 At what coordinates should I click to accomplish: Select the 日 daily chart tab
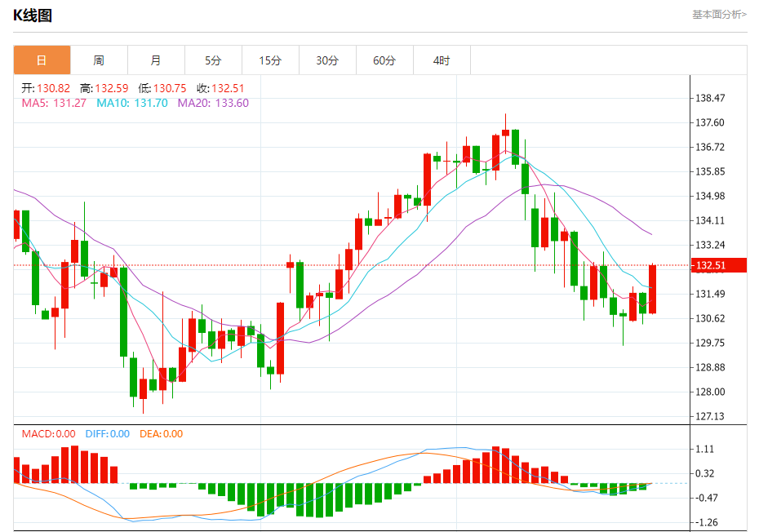(x=42, y=60)
